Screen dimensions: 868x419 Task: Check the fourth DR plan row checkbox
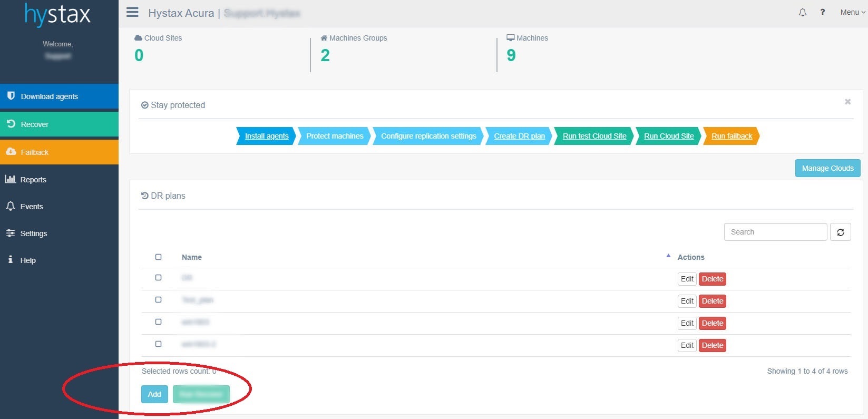point(158,344)
